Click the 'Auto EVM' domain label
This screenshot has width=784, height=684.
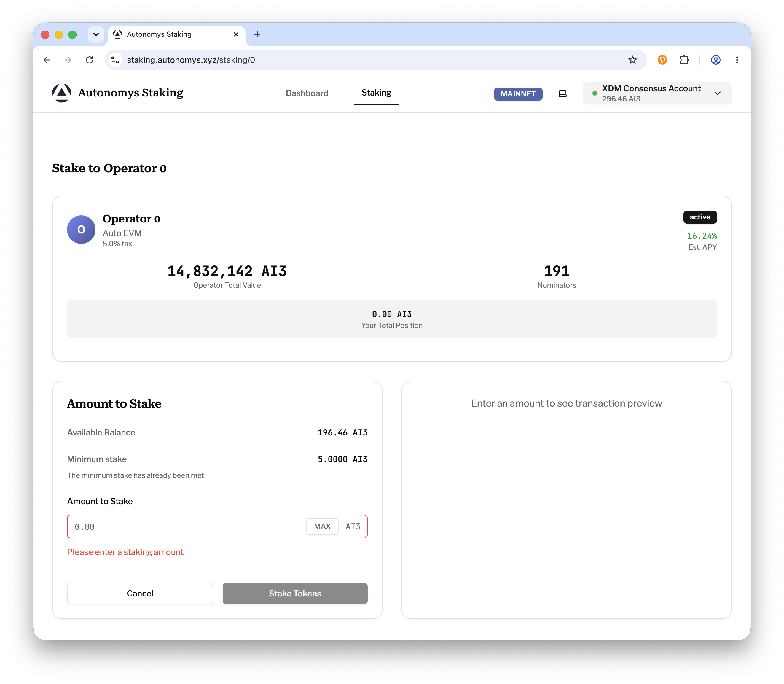pos(122,233)
